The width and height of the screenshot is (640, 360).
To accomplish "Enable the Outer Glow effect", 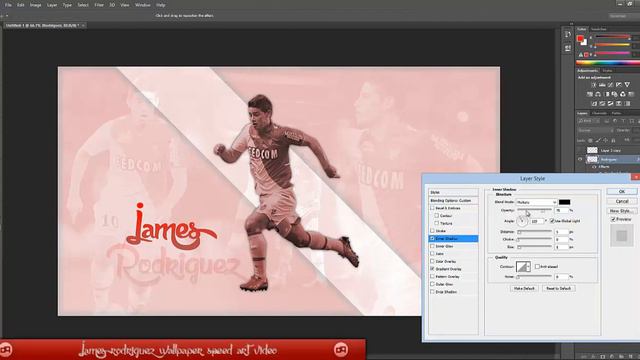I will point(432,284).
